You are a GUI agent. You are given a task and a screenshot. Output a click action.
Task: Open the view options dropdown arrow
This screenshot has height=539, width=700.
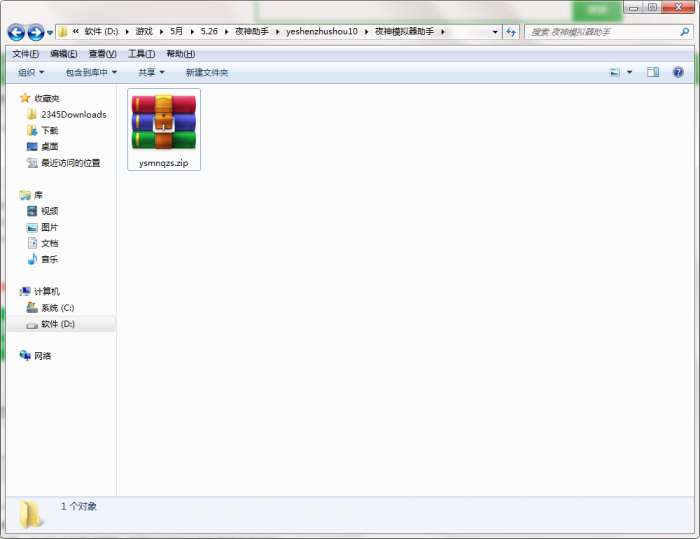pyautogui.click(x=629, y=72)
